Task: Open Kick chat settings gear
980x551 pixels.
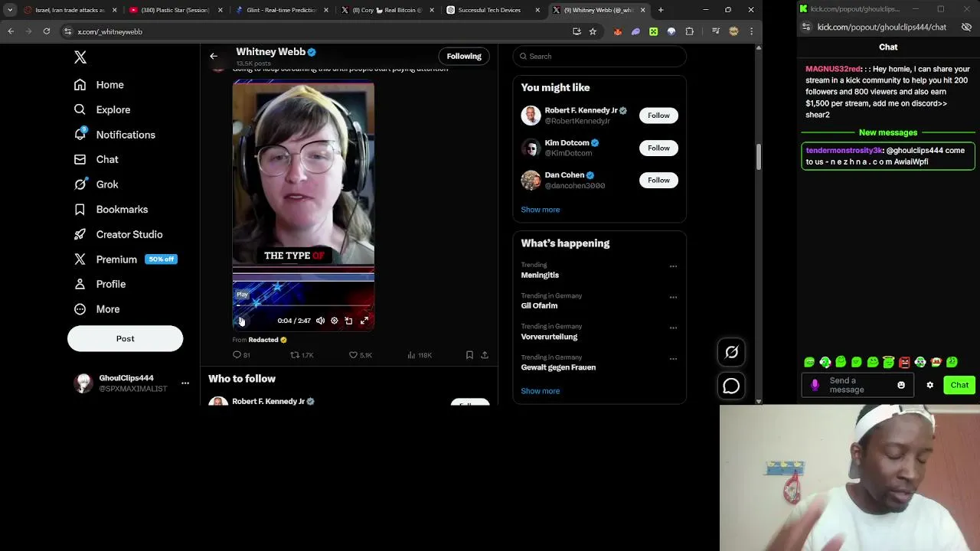Action: point(930,385)
